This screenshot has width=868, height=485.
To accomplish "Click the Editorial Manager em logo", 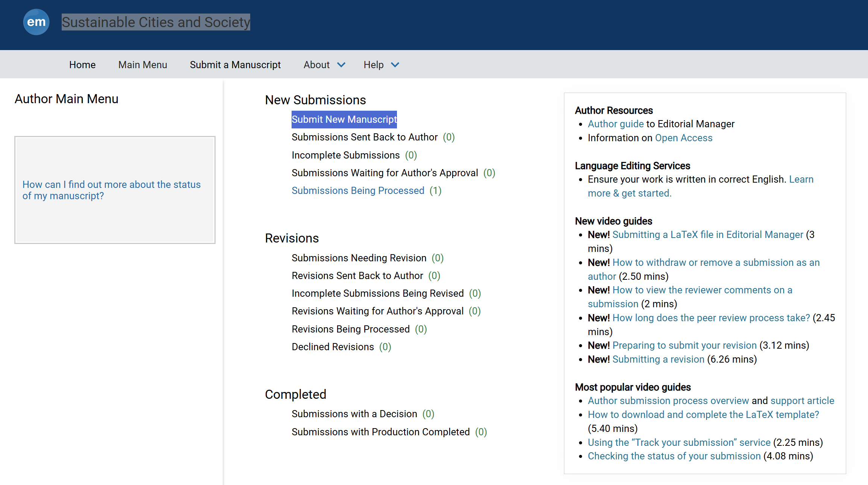I will coord(36,22).
